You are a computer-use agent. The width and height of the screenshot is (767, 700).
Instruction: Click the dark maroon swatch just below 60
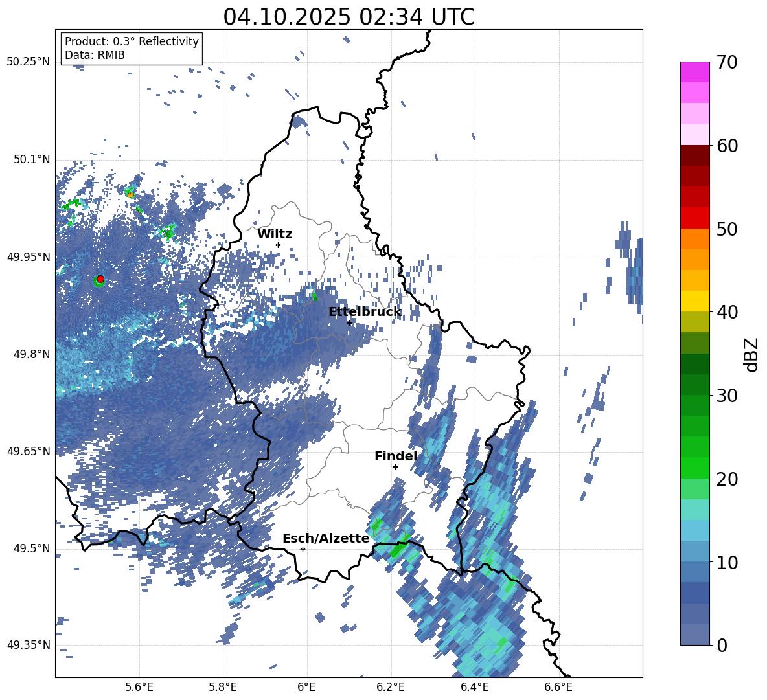[x=694, y=155]
